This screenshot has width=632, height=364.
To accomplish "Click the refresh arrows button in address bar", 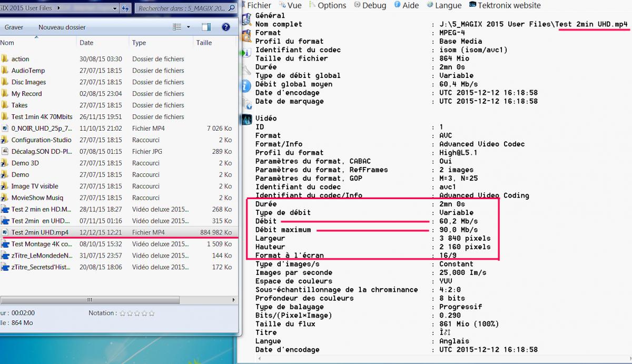I will (x=125, y=8).
